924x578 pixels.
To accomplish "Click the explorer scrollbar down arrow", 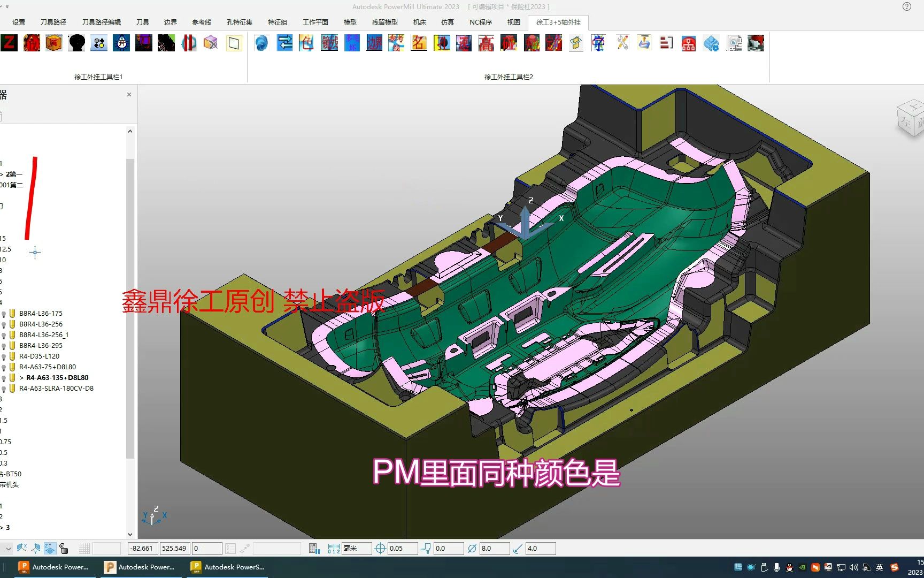I will tap(130, 534).
